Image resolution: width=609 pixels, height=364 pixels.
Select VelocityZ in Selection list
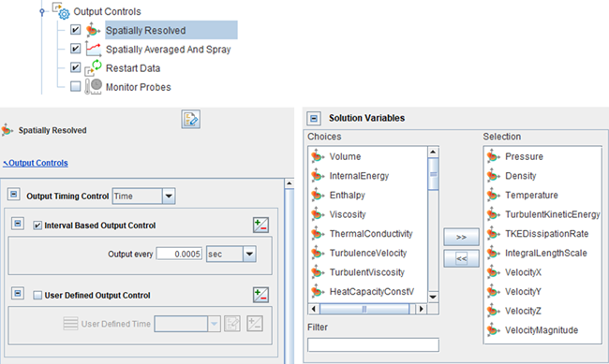(x=523, y=311)
